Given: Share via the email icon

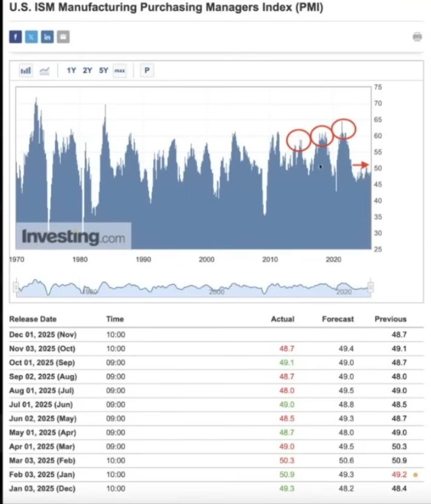Looking at the screenshot, I should [x=63, y=37].
